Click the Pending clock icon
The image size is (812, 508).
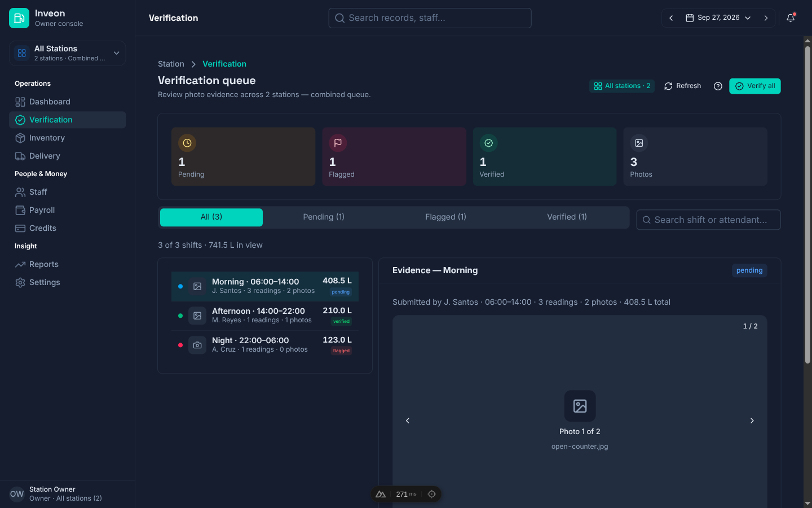(x=187, y=143)
